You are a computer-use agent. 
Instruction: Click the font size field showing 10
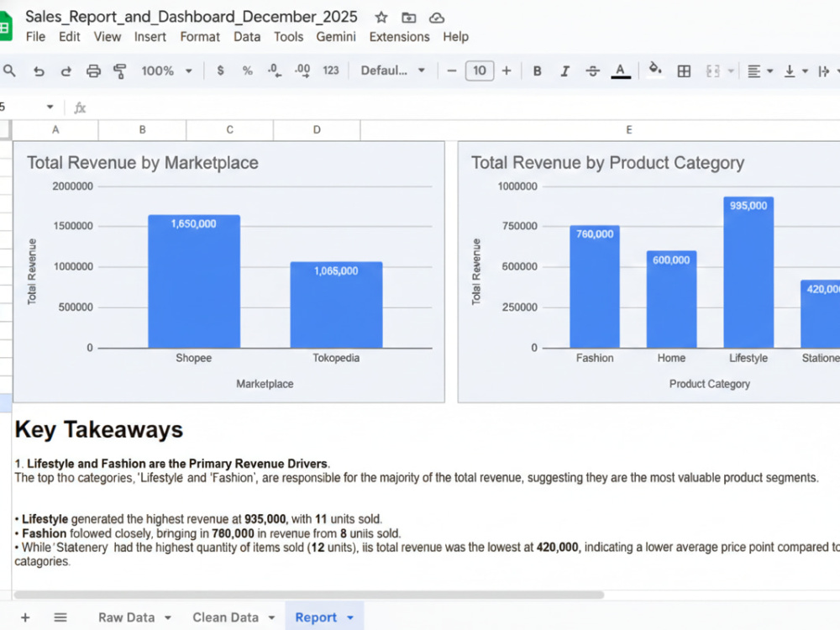click(x=480, y=71)
